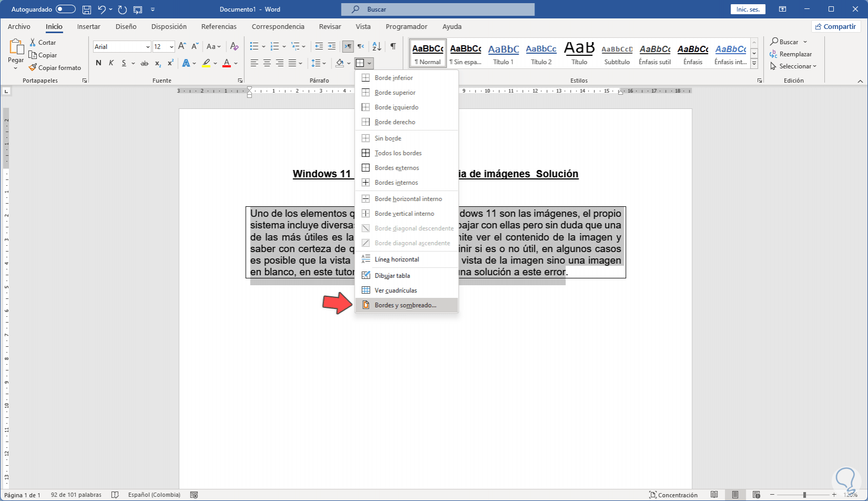The image size is (868, 501).
Task: Apply the red font color
Action: pyautogui.click(x=227, y=63)
